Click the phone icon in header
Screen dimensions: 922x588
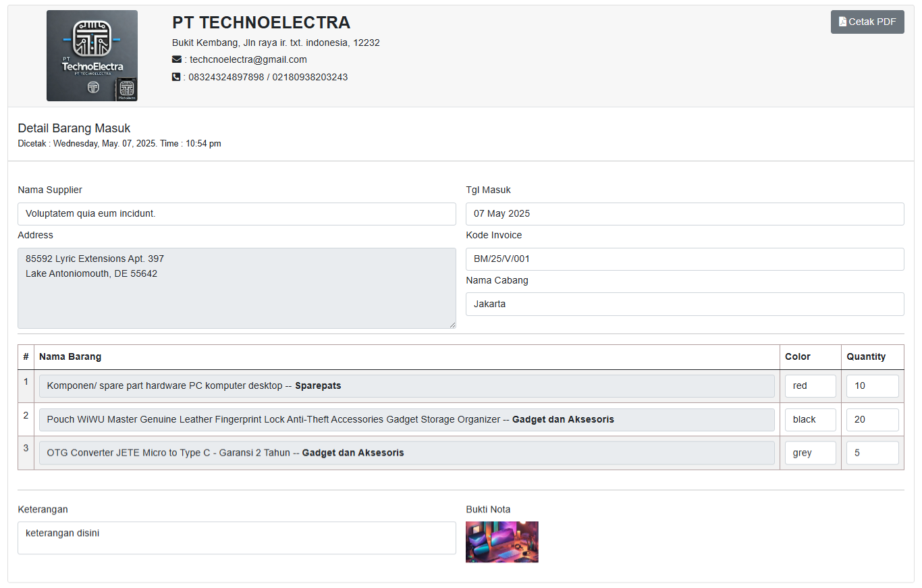[177, 77]
